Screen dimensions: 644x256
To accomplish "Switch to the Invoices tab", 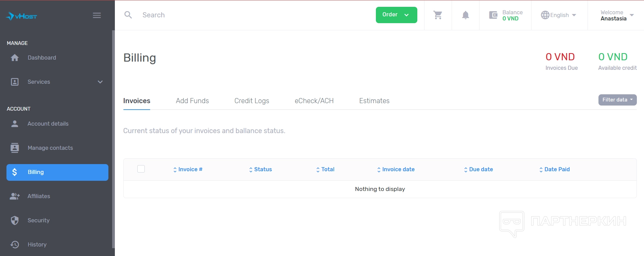I will point(137,101).
